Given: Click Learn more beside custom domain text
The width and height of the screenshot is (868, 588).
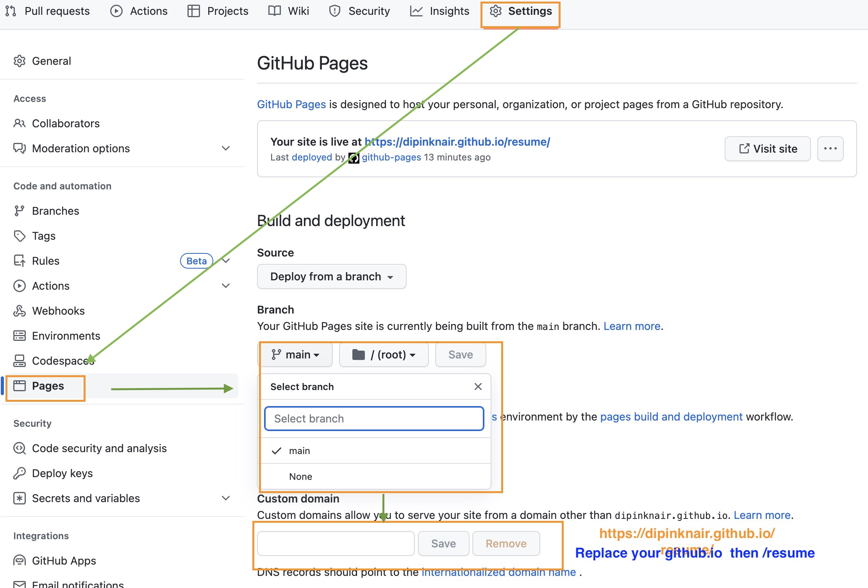Looking at the screenshot, I should [x=762, y=515].
